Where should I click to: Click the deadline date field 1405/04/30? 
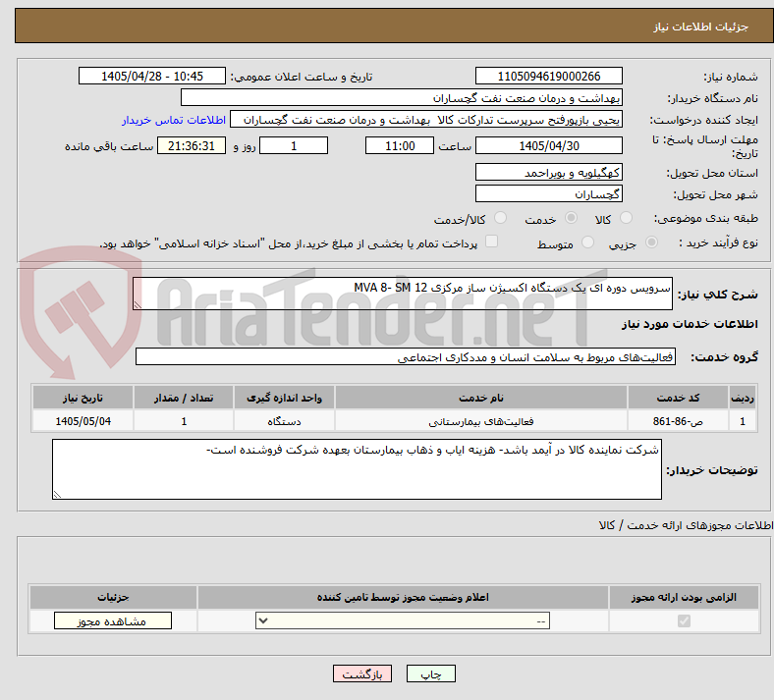click(x=548, y=145)
